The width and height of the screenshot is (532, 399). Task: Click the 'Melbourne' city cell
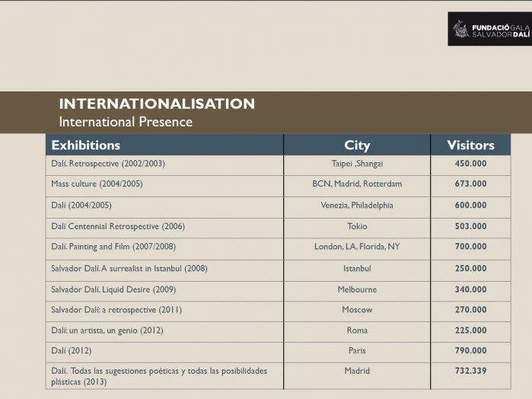pos(357,291)
